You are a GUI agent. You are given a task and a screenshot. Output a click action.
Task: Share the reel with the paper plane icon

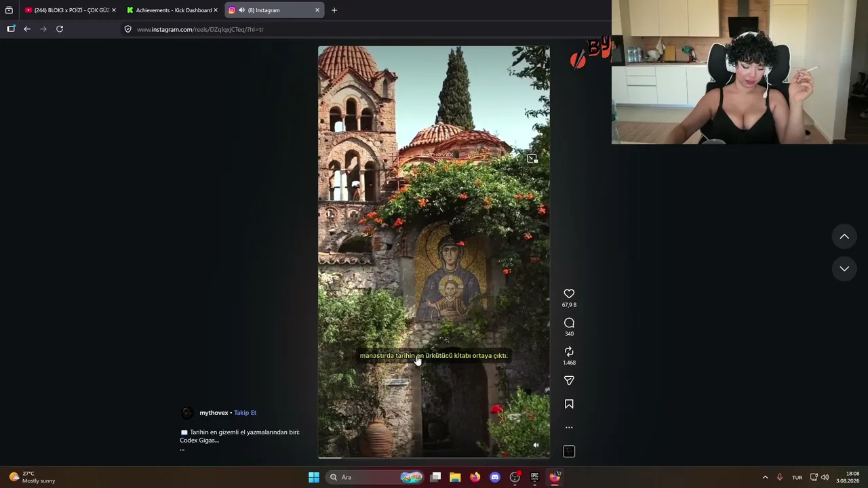click(569, 380)
